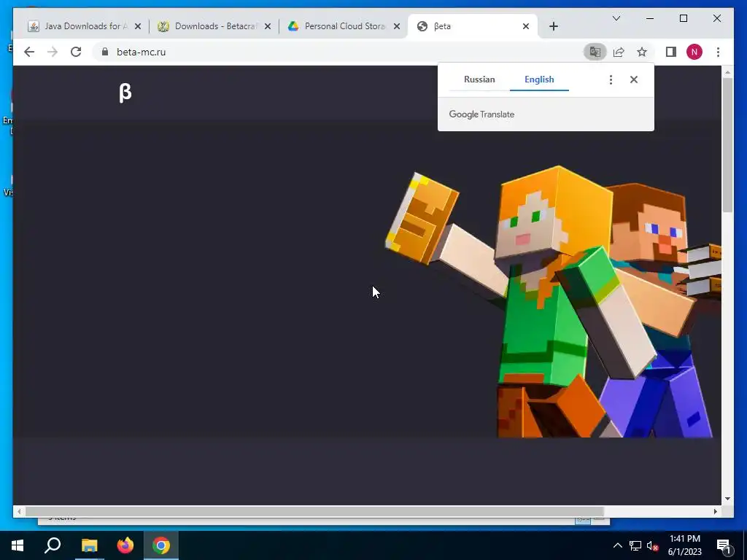Open the Chrome side panel

[671, 52]
